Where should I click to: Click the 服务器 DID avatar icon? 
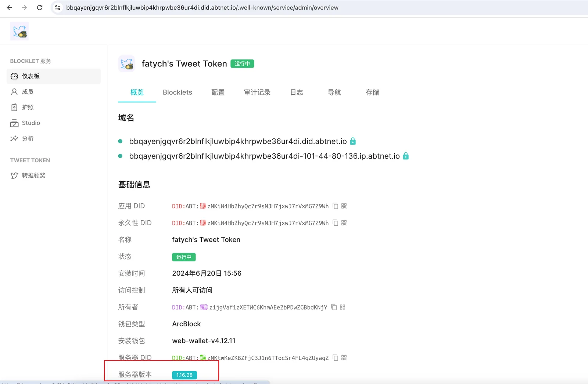203,358
